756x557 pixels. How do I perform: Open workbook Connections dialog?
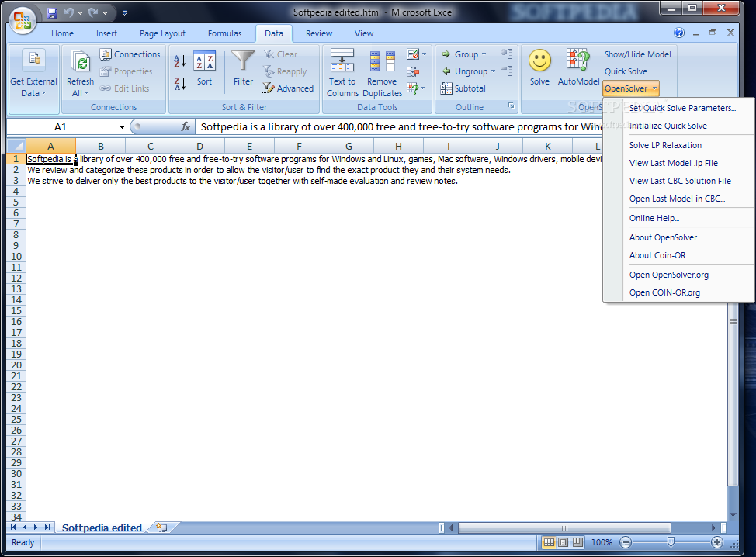pyautogui.click(x=130, y=54)
